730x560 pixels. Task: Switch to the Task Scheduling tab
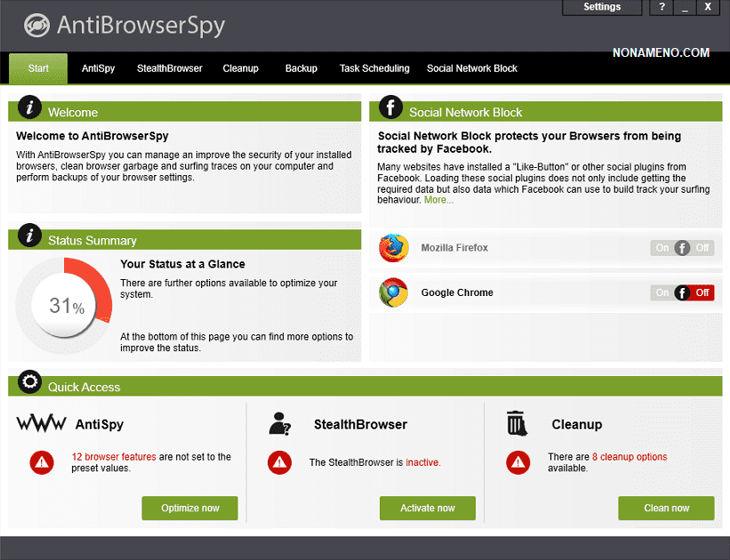[374, 68]
